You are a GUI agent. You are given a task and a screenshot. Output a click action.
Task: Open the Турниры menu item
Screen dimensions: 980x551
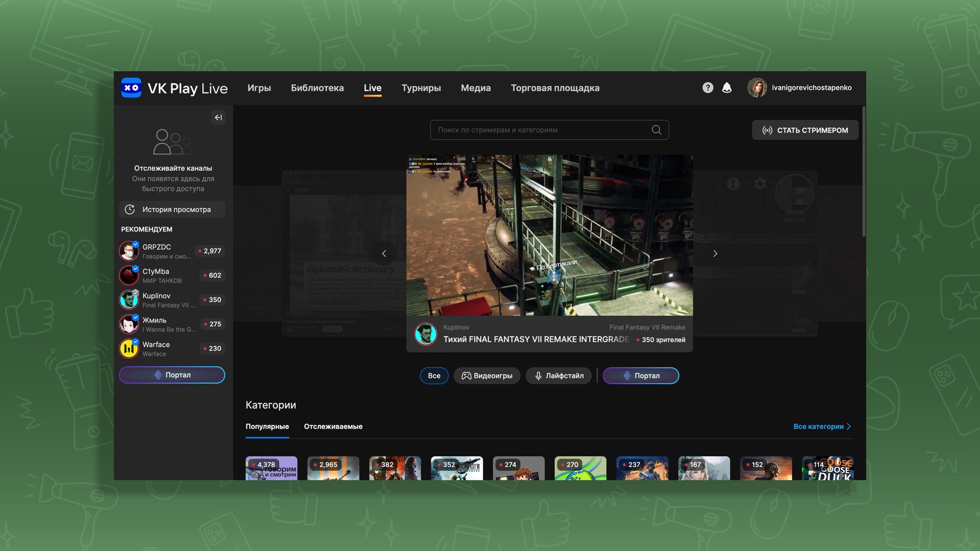coord(421,88)
